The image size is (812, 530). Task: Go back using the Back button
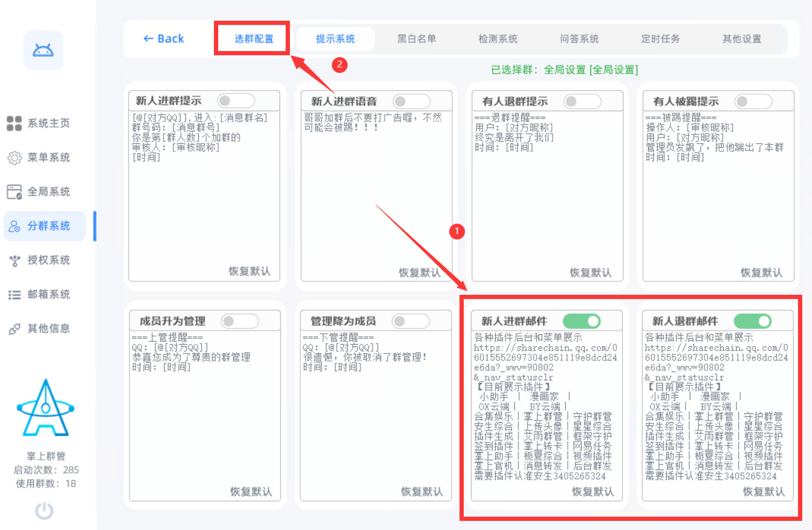tap(163, 39)
